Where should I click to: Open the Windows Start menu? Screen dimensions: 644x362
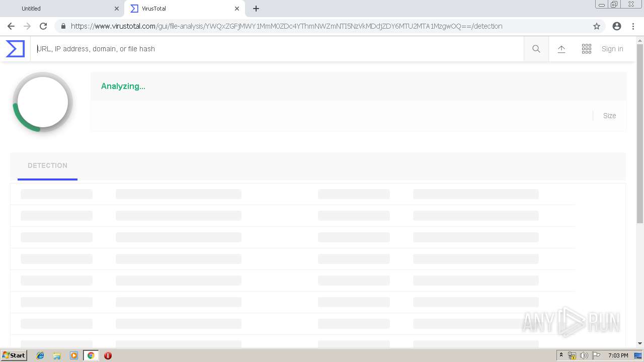click(x=14, y=355)
